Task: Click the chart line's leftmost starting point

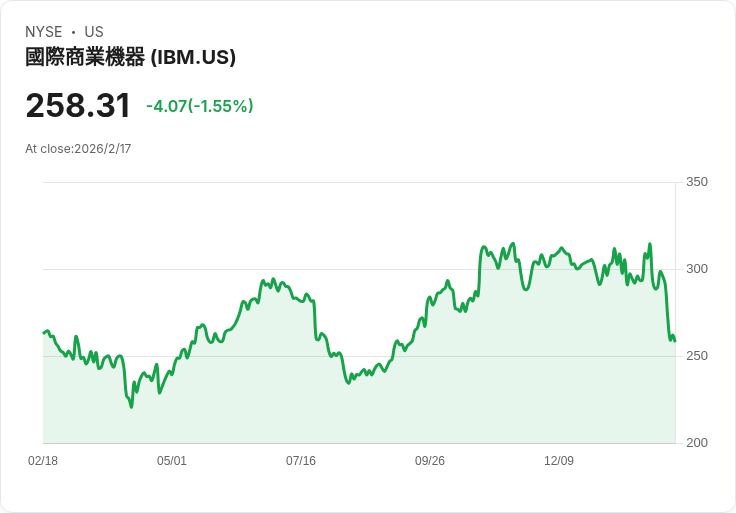Action: [44, 332]
